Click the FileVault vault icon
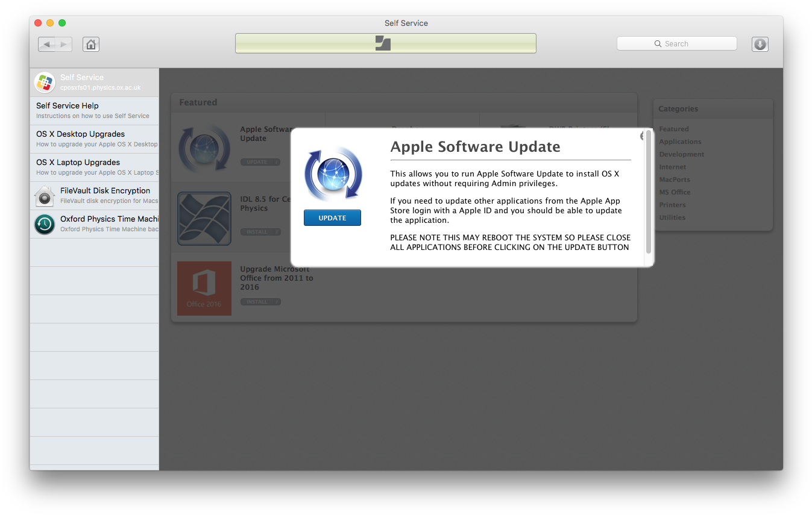The width and height of the screenshot is (812, 515). point(45,196)
